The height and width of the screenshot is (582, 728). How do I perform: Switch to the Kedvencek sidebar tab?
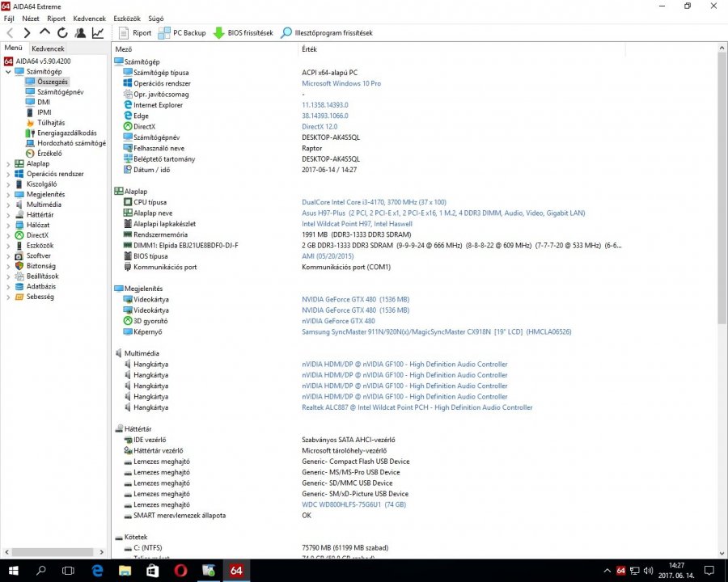click(48, 48)
